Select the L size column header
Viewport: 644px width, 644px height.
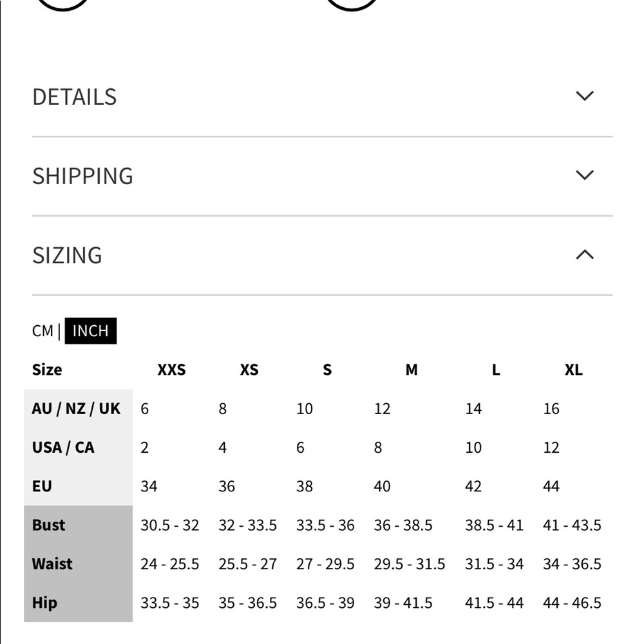(x=496, y=370)
